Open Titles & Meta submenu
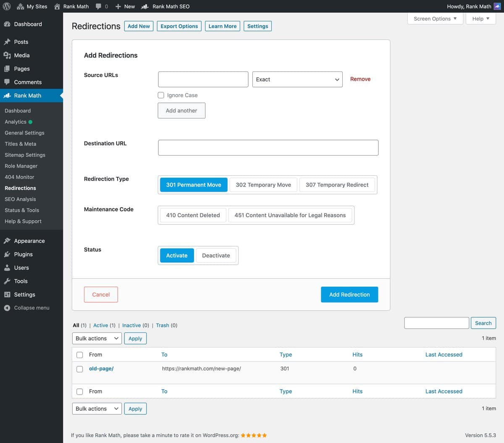This screenshot has width=504, height=443. 21,144
